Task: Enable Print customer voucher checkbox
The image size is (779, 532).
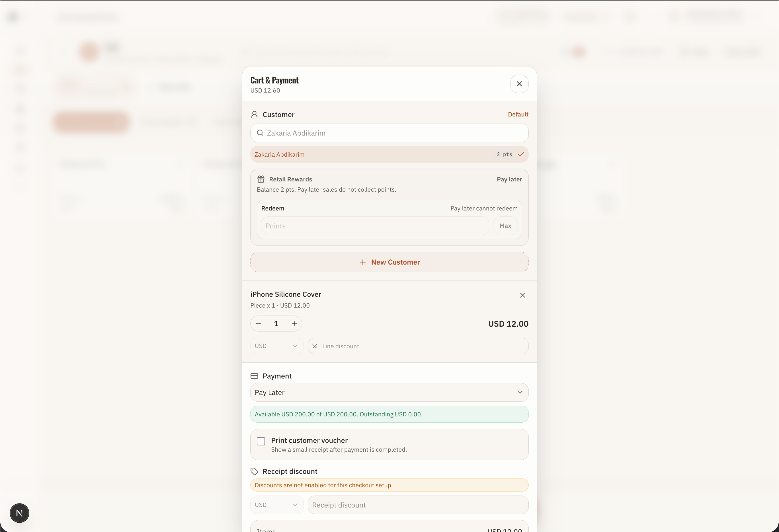Action: tap(261, 441)
